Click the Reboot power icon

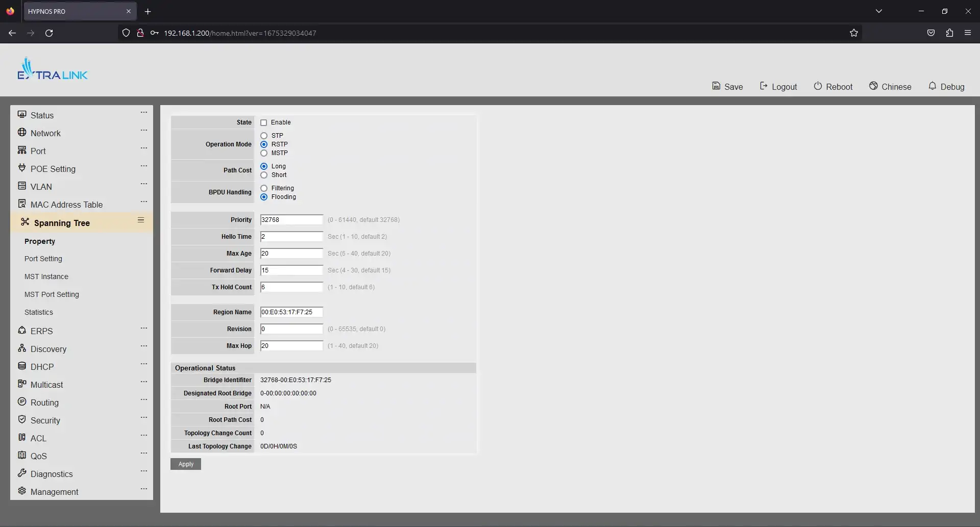pyautogui.click(x=818, y=86)
